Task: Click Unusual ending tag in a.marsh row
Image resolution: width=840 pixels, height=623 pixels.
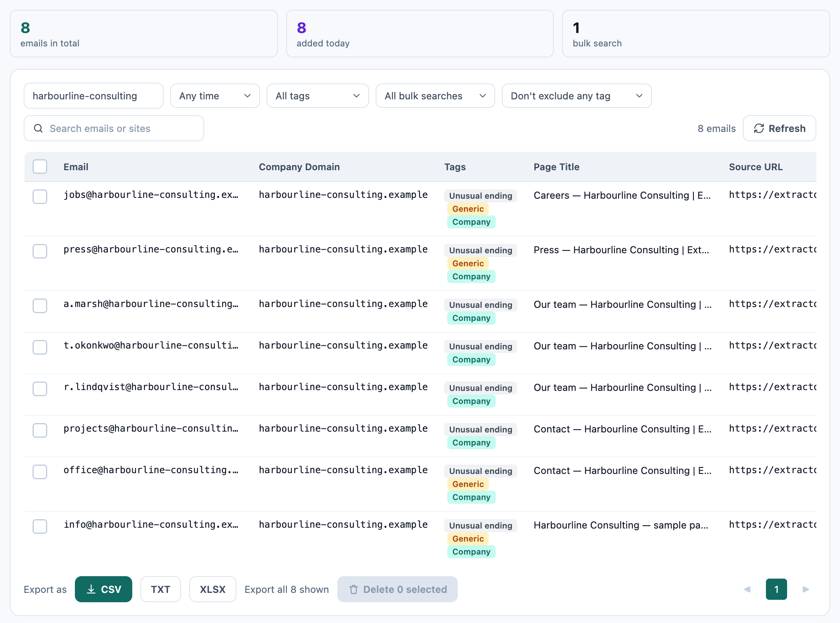Action: [x=481, y=305]
